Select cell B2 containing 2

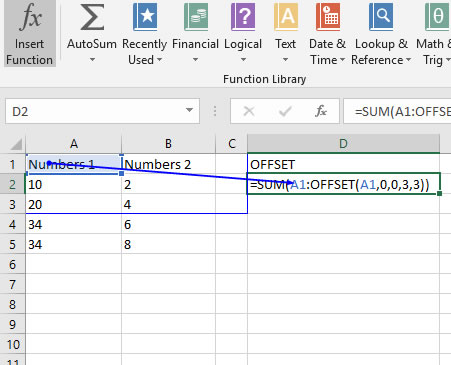[x=168, y=184]
